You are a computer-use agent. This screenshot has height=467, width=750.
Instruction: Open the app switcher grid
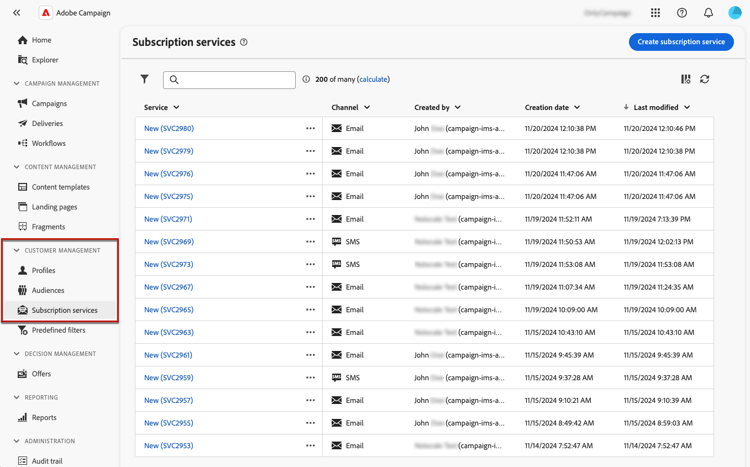[655, 13]
